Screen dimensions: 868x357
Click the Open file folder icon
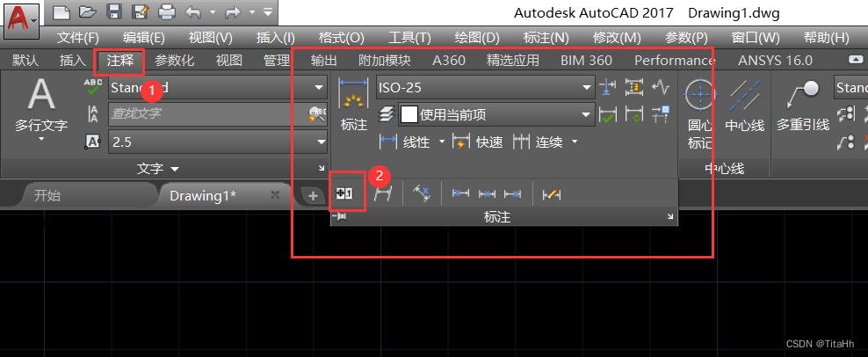click(88, 11)
